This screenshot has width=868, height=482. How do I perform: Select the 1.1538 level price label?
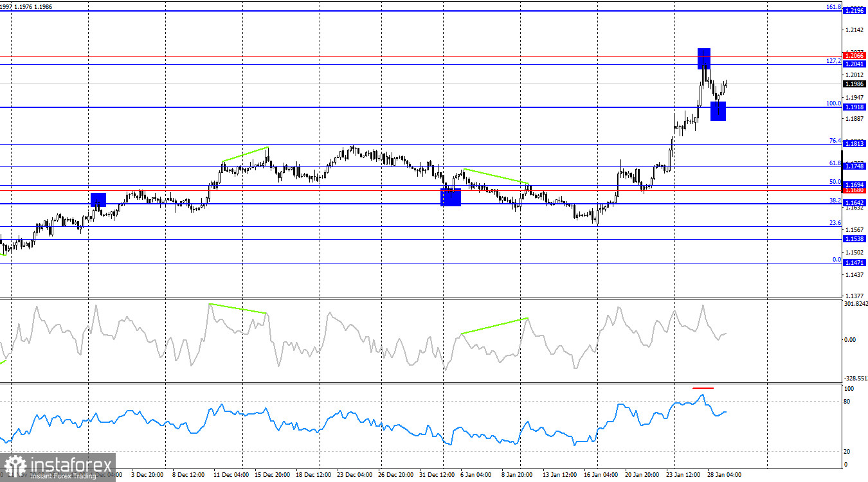coord(855,239)
